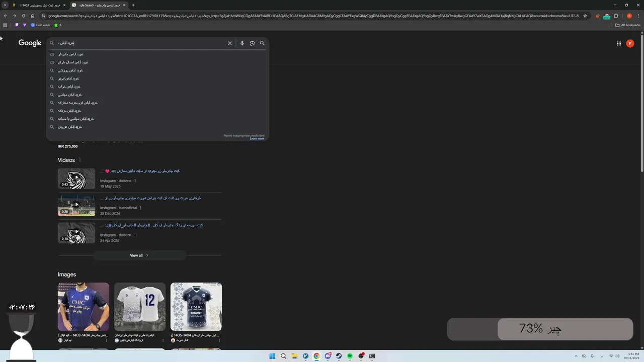Screen dimensions: 644x362
Task: Click into the Google search text field
Action: [141, 43]
